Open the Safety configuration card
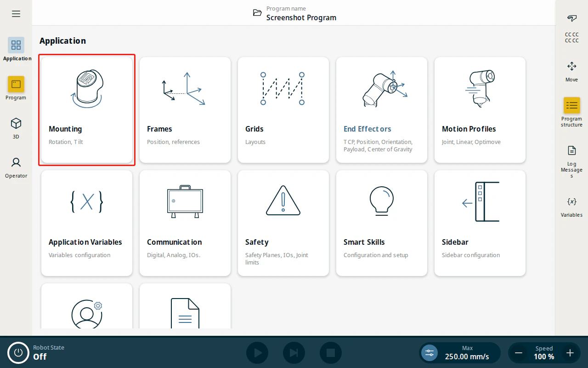 click(x=283, y=223)
